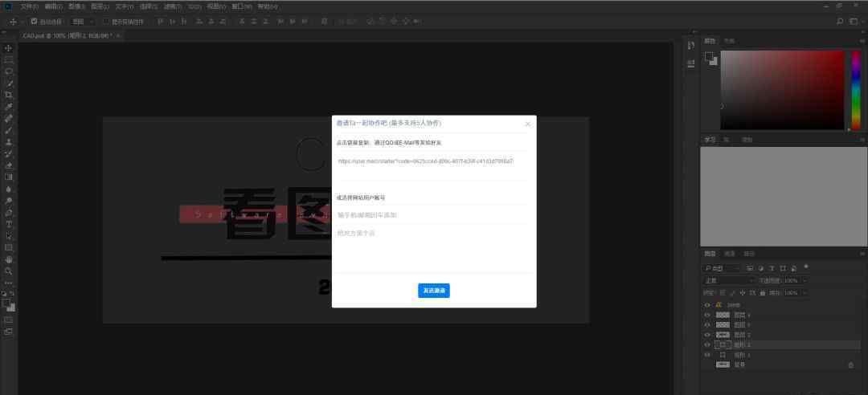Open the 文件 menu
This screenshot has width=868, height=395.
pos(29,6)
